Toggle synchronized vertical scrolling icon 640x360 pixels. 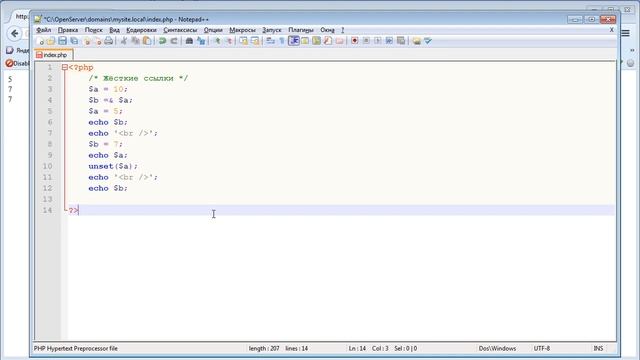tap(244, 41)
